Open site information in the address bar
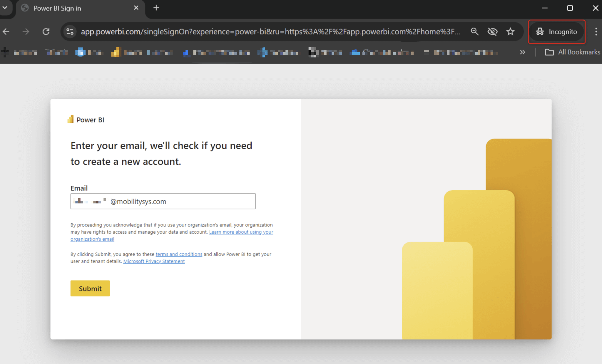Image resolution: width=602 pixels, height=364 pixels. tap(69, 31)
